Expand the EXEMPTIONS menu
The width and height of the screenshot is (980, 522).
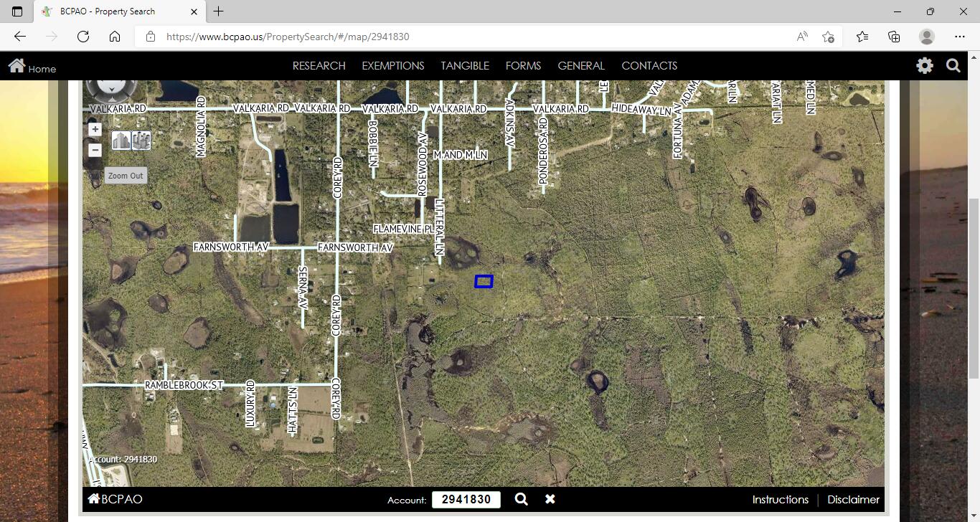pos(392,66)
